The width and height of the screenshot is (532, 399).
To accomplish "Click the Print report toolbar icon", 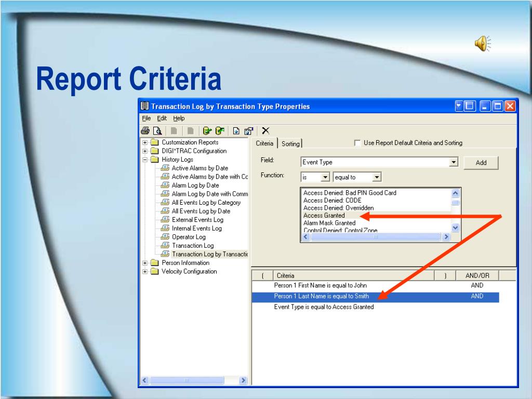I will (145, 130).
